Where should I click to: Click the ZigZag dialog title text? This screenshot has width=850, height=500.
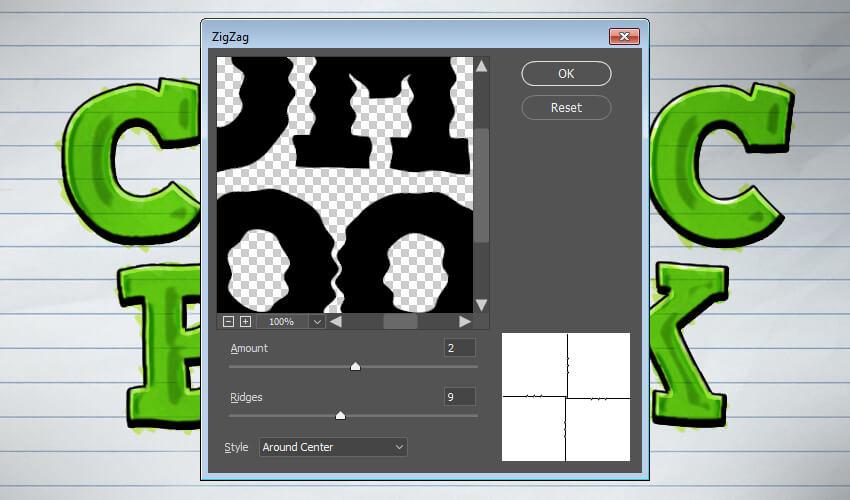230,37
